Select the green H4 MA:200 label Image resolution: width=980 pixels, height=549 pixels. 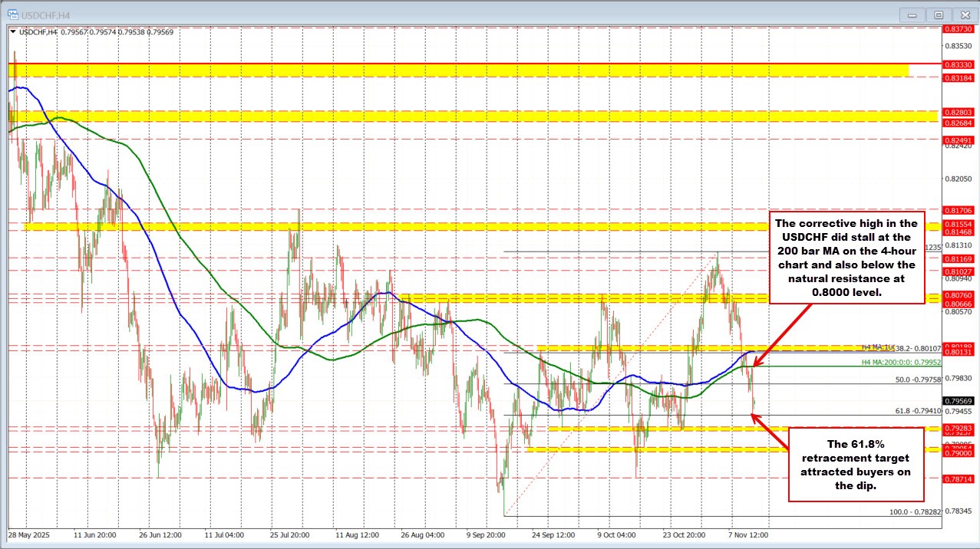[902, 362]
